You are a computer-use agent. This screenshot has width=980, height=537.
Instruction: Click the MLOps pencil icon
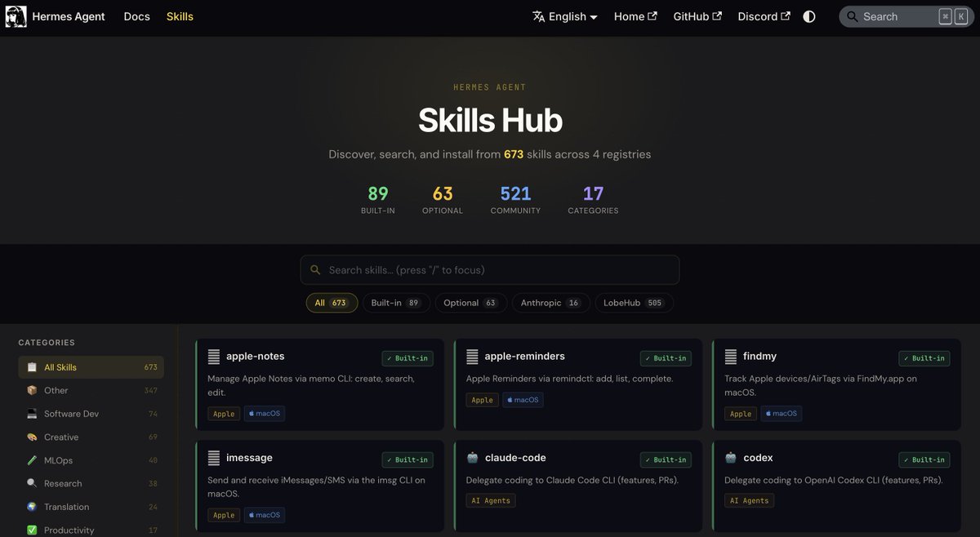click(32, 460)
